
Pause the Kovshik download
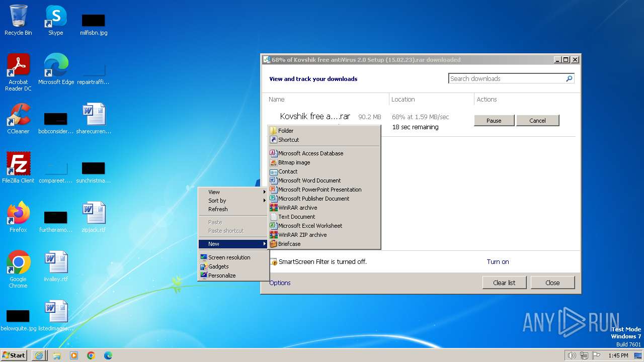pos(494,121)
